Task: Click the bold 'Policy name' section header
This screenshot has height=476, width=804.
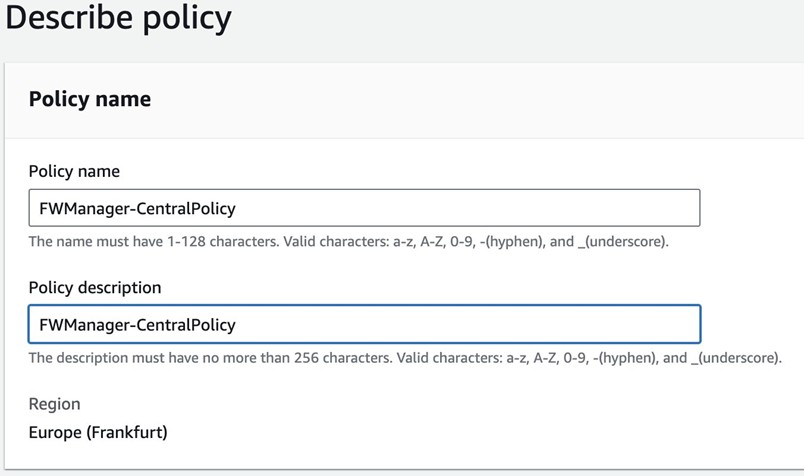Action: pos(90,99)
